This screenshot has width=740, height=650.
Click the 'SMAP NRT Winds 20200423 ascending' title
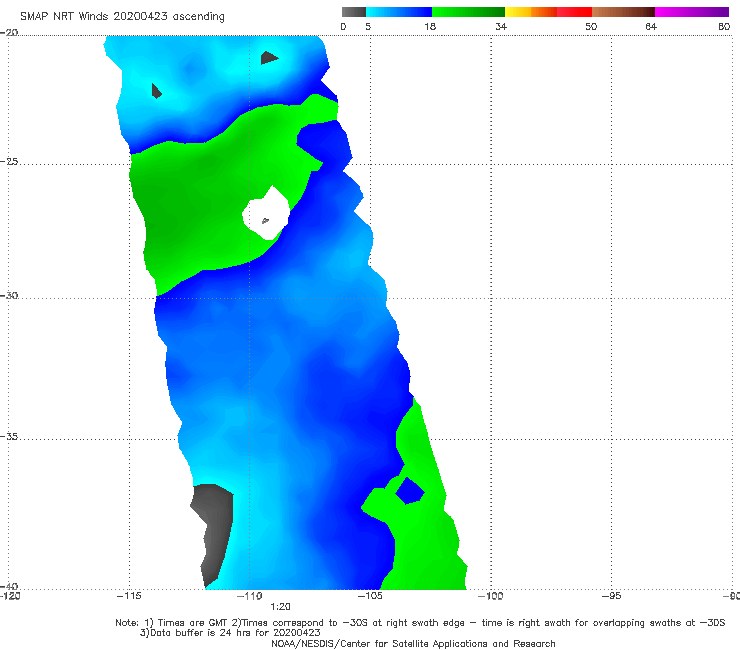(122, 16)
